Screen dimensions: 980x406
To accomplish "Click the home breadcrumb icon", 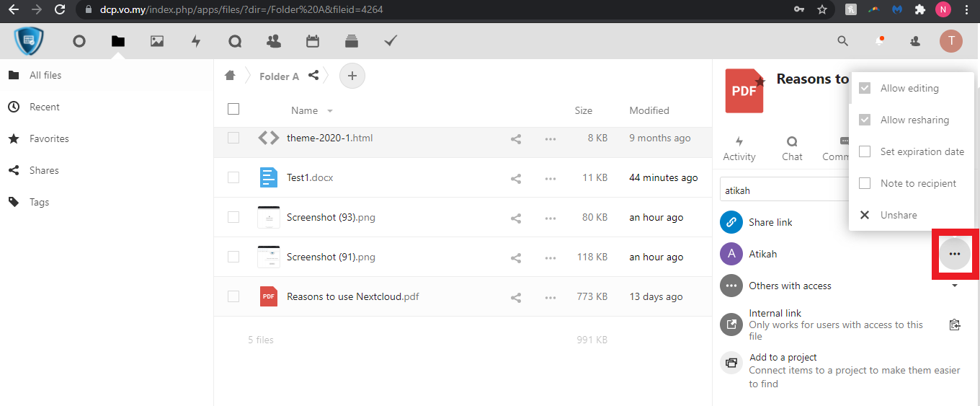I will pos(230,76).
